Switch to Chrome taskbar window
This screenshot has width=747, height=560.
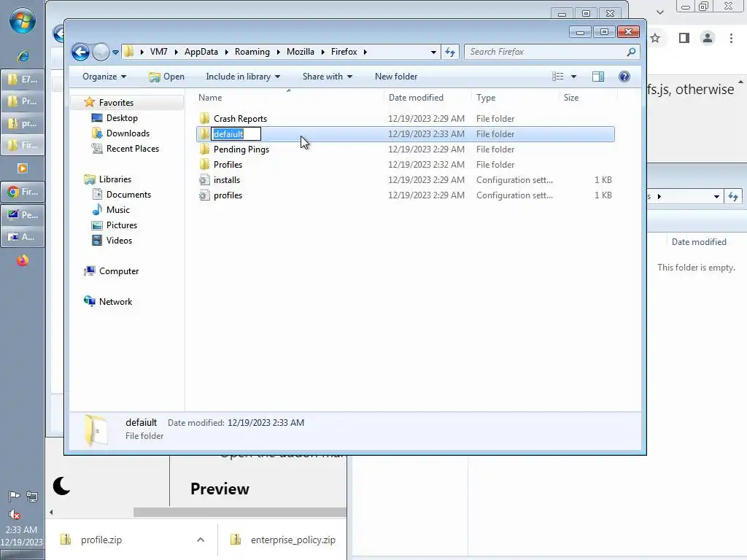(x=23, y=192)
